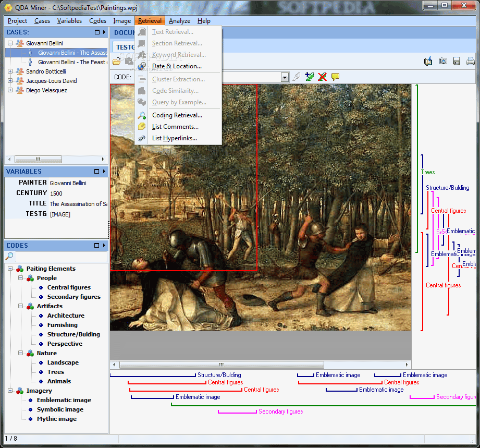Select the Mythic image code
Viewport: 480px width, 448px height.
(57, 419)
